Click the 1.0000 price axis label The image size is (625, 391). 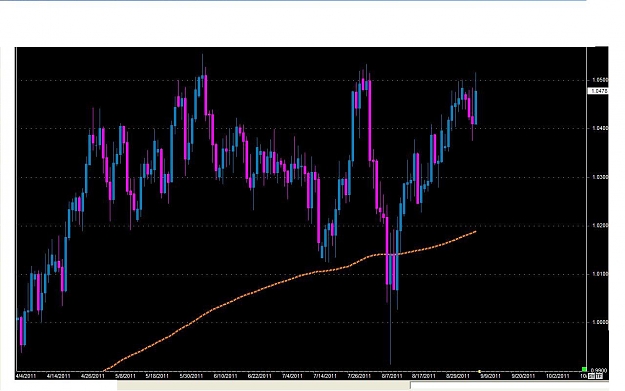(599, 322)
